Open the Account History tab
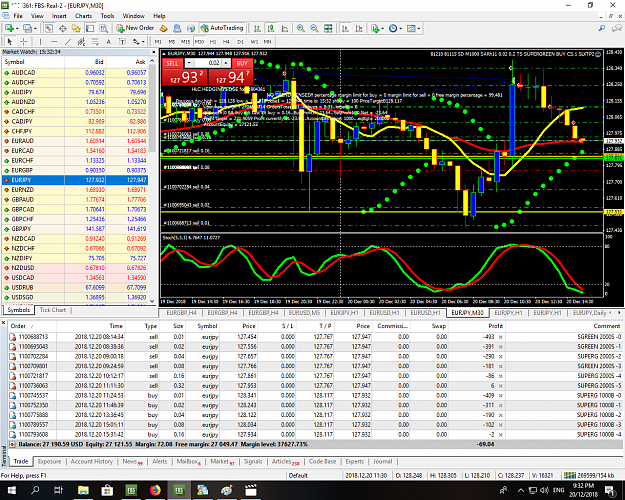 (x=92, y=461)
